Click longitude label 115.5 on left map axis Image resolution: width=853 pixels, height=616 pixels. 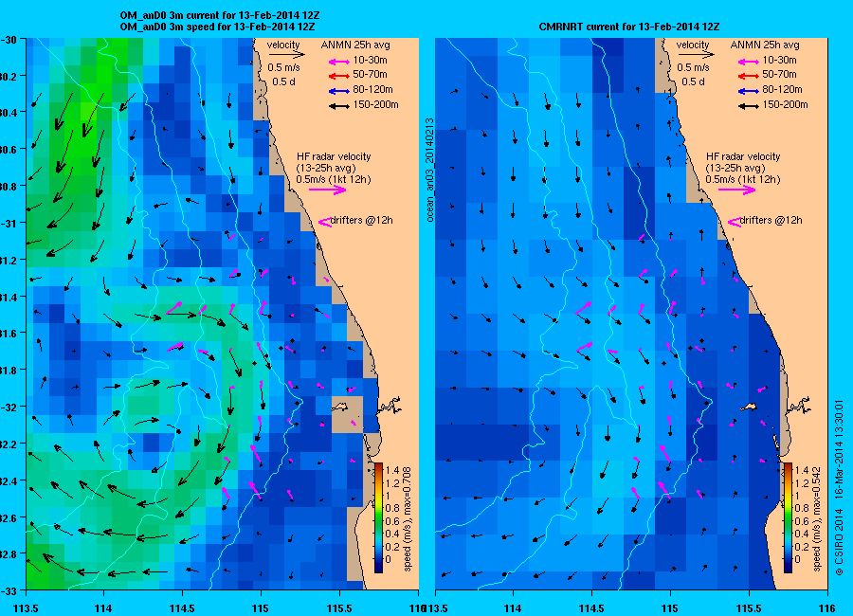tap(339, 607)
